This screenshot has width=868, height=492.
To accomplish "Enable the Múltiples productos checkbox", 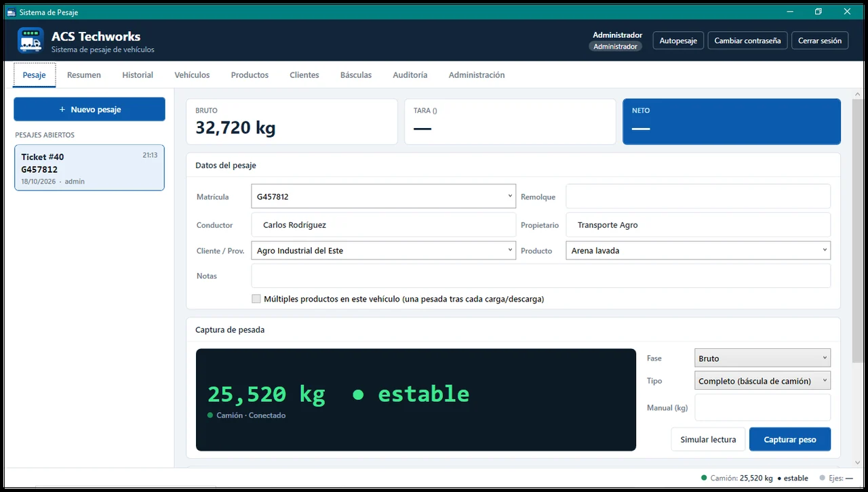I will click(x=256, y=299).
